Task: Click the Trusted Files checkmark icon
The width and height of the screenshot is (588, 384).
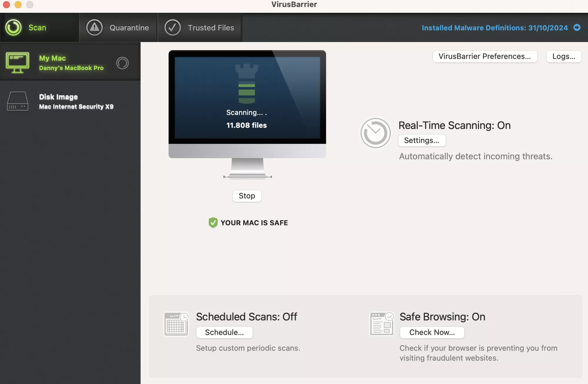Action: point(172,28)
